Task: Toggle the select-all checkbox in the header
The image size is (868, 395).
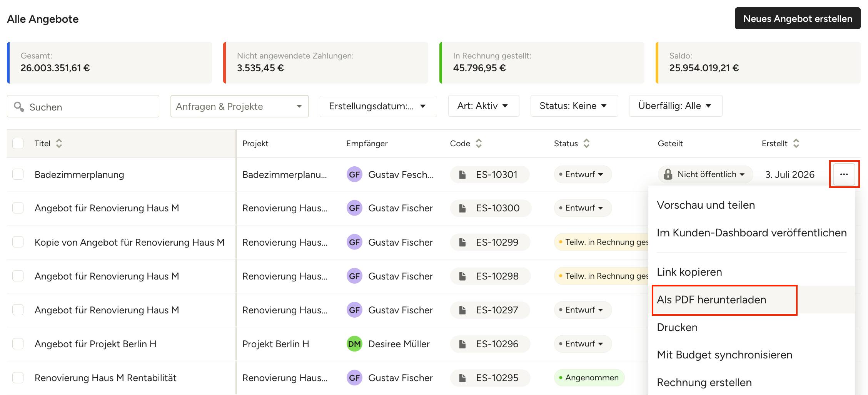Action: [x=18, y=144]
